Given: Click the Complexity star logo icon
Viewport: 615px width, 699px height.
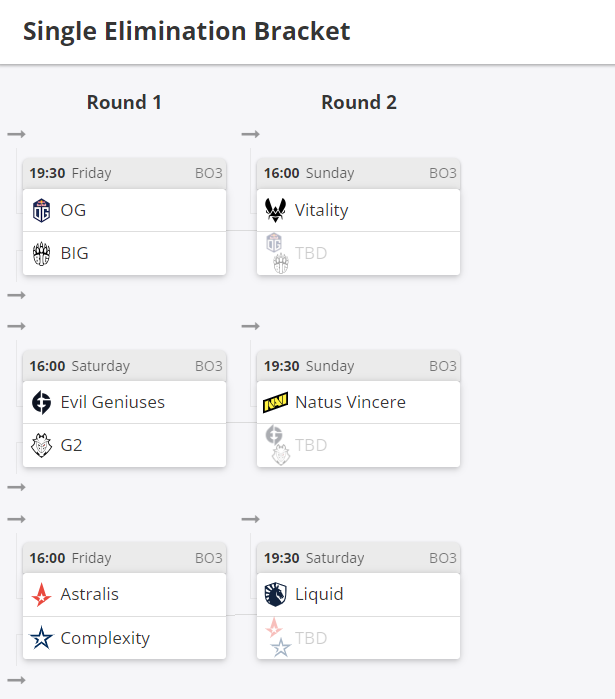Looking at the screenshot, I should tap(41, 638).
